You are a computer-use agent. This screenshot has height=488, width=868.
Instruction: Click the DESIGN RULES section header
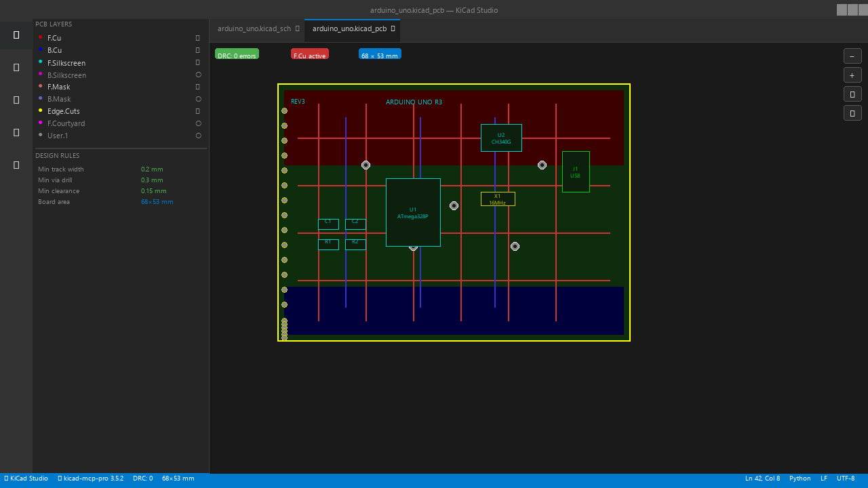(58, 156)
